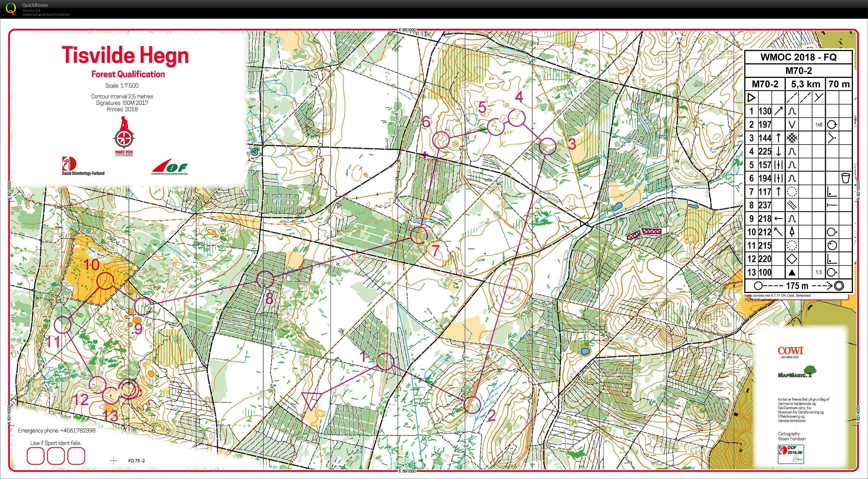The height and width of the screenshot is (479, 868).
Task: Click 'Contour interval 2,5 metres' text
Action: 122,96
